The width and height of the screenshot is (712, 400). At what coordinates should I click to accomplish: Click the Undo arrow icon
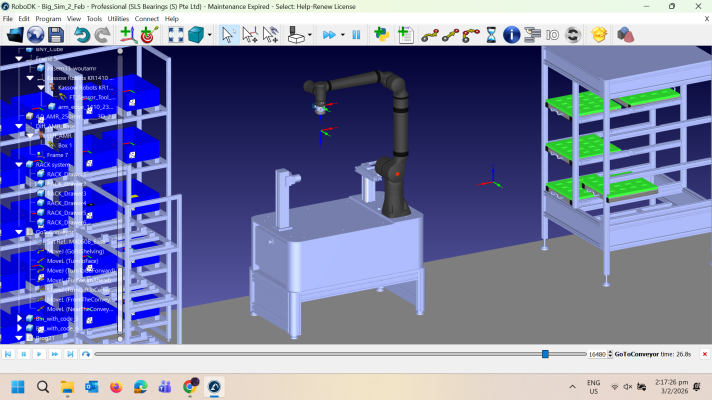[x=82, y=35]
